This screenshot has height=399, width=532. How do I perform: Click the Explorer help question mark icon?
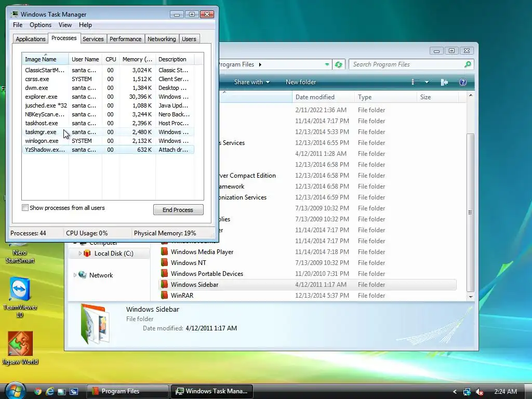click(462, 82)
